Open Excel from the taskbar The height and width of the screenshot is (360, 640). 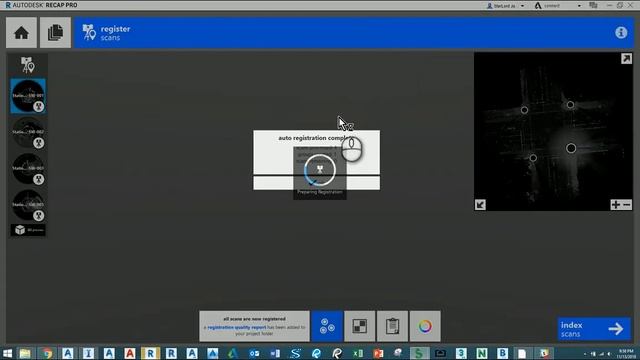pos(358,353)
